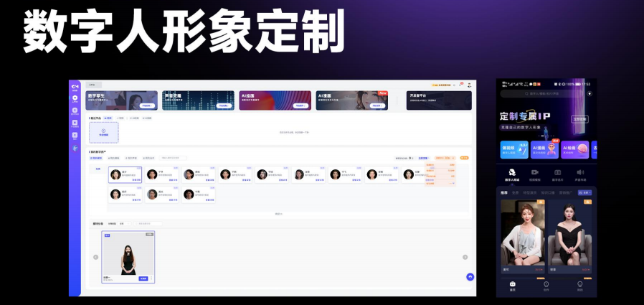This screenshot has width=644, height=305.
Task: Tap the sound wave icon in mobile app
Action: pyautogui.click(x=579, y=173)
